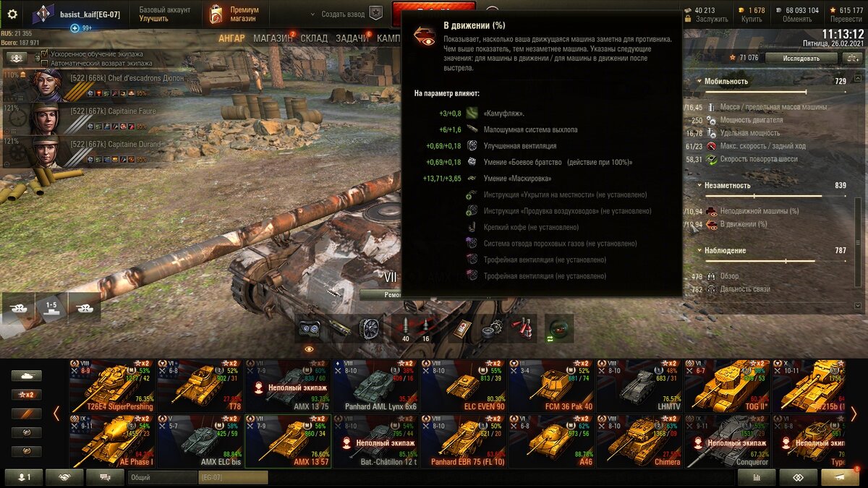Switch to the МАГАЗИН tab
Screen dimensions: 868x488
273,38
